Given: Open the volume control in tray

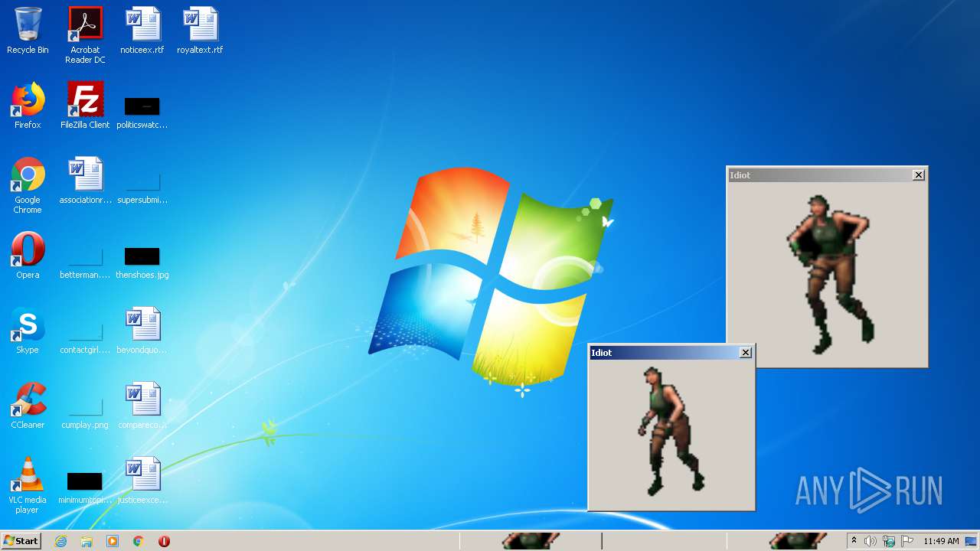Looking at the screenshot, I should point(871,541).
